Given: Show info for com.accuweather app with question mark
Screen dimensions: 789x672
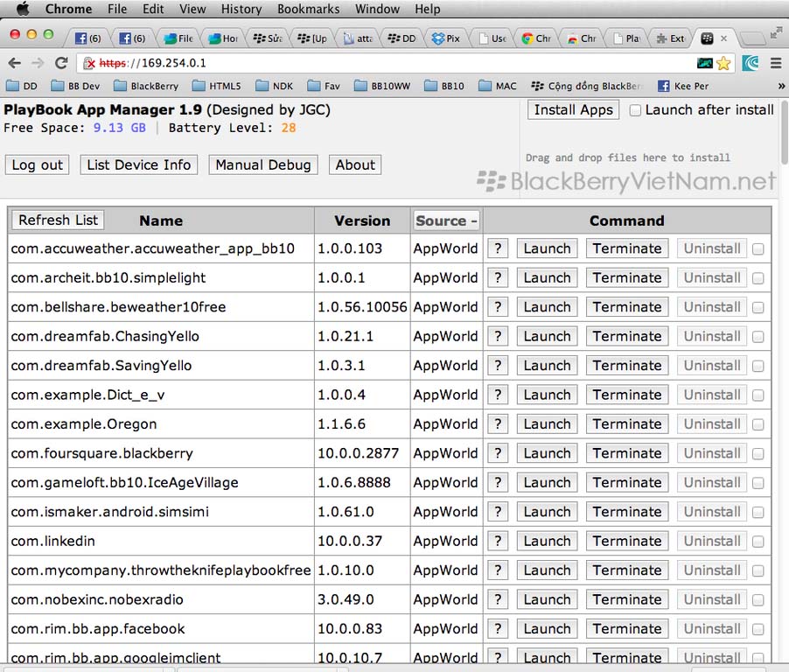Looking at the screenshot, I should tap(498, 248).
